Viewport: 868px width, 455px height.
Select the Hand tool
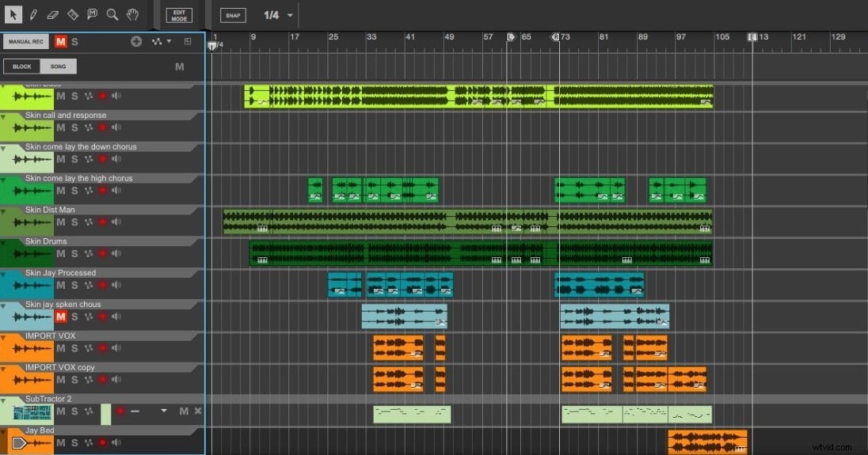click(x=133, y=14)
